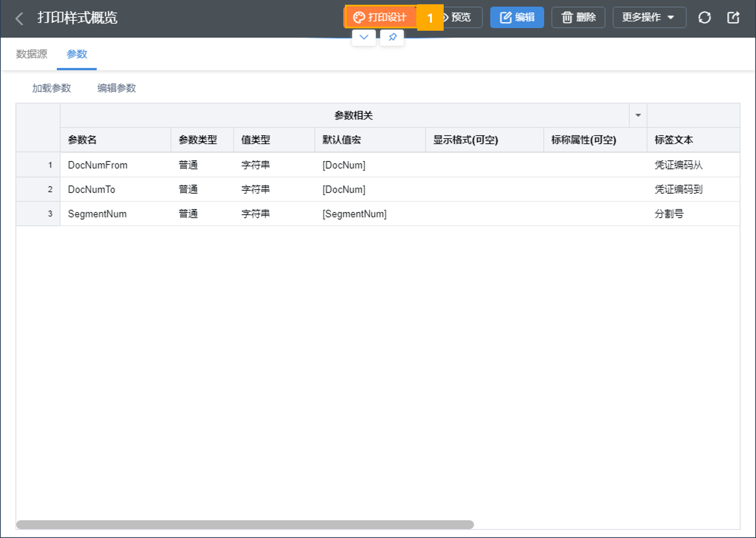Screen dimensions: 756x538
Task: Click 加载参数 link
Action: click(52, 88)
